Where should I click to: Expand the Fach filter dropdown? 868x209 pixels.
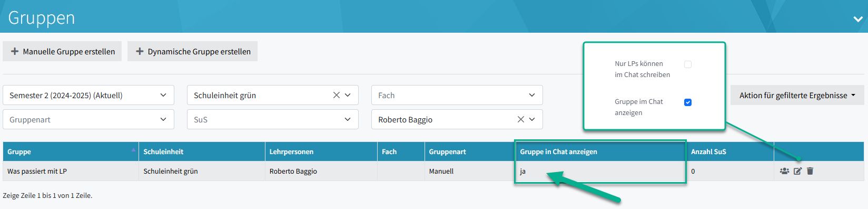tap(457, 95)
